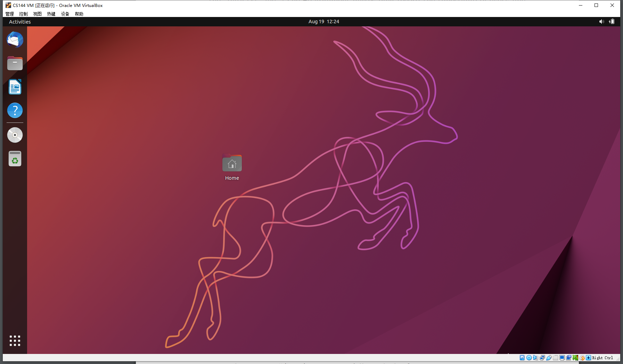623x364 pixels.
Task: Click the battery icon in top bar
Action: pos(612,22)
